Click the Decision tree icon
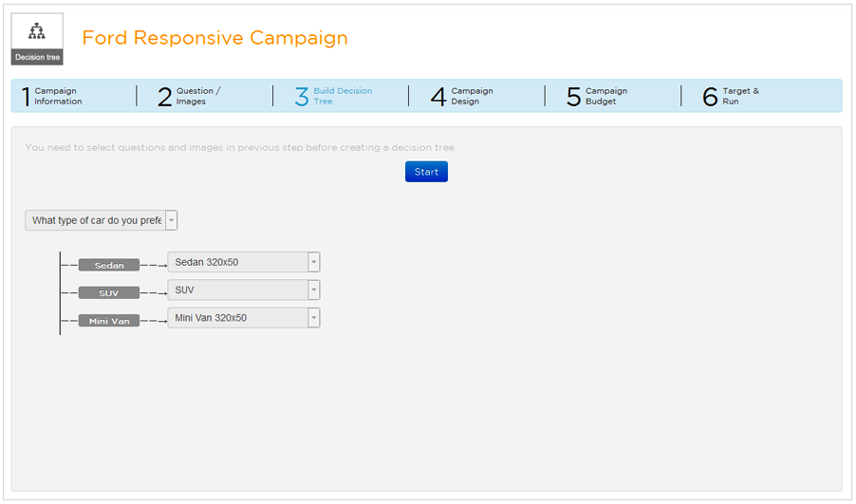This screenshot has width=856, height=504. pyautogui.click(x=36, y=38)
